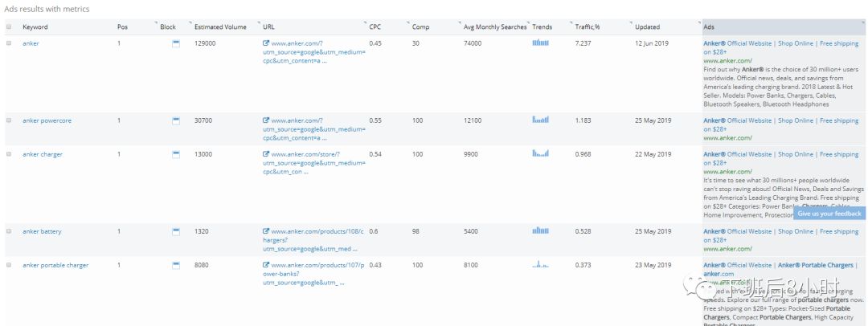
Task: Click the block position icon in 'anker' row
Action: [x=176, y=43]
